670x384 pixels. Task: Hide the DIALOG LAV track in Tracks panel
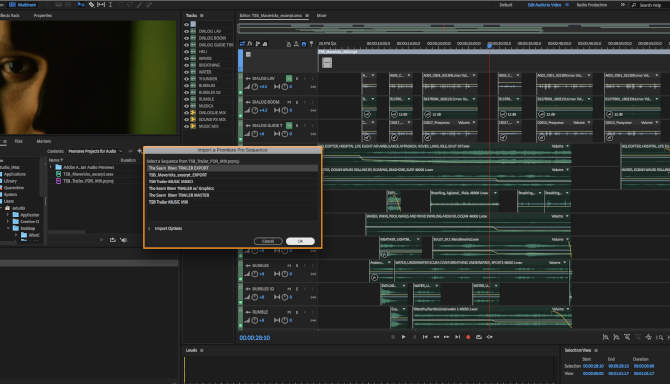(186, 31)
